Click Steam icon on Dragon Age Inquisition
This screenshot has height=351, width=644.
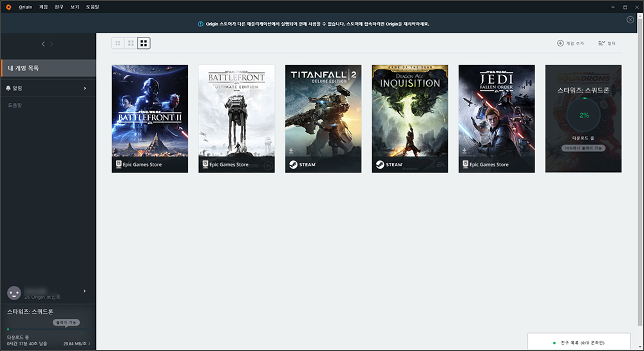(380, 165)
